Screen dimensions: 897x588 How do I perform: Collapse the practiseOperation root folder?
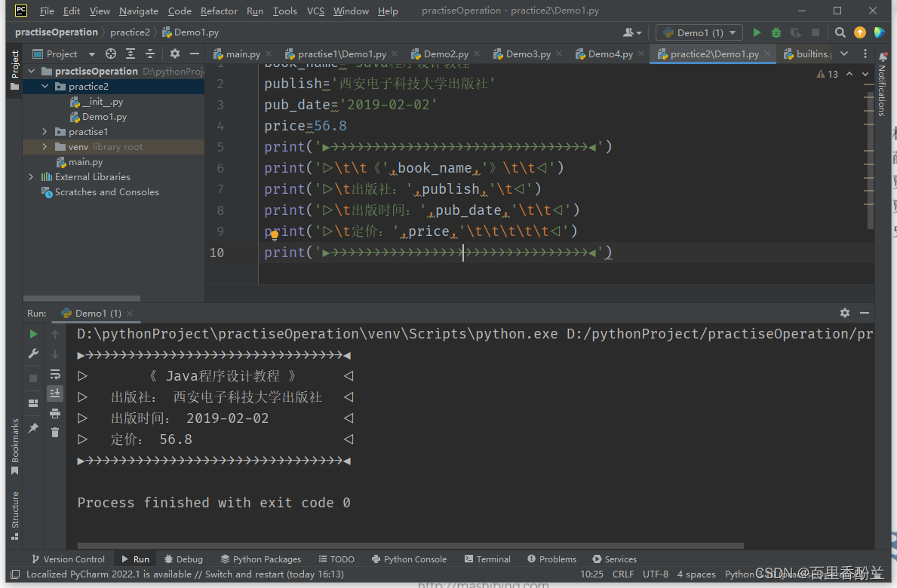click(x=32, y=71)
